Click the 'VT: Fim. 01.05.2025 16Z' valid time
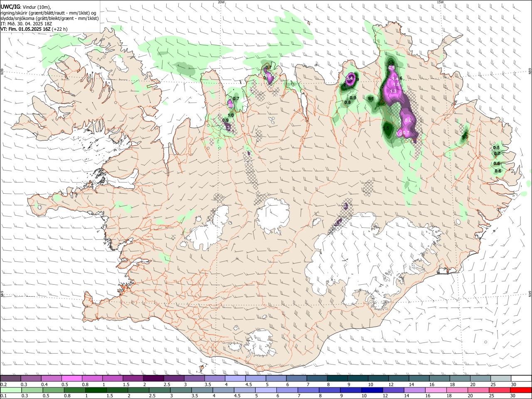532x399 pixels. (26, 29)
